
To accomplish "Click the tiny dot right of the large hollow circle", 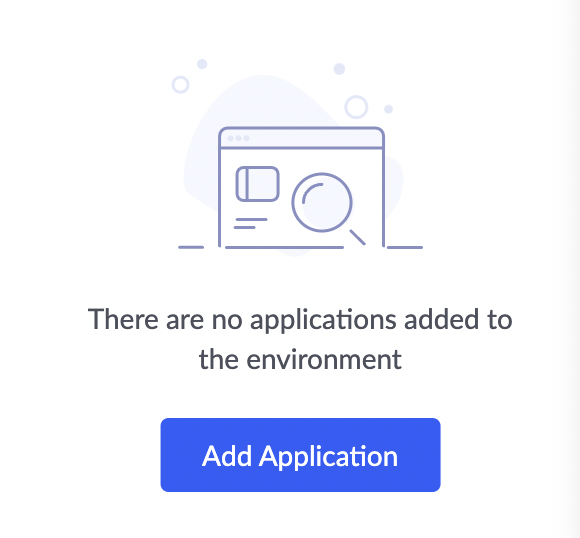I will click(x=388, y=109).
